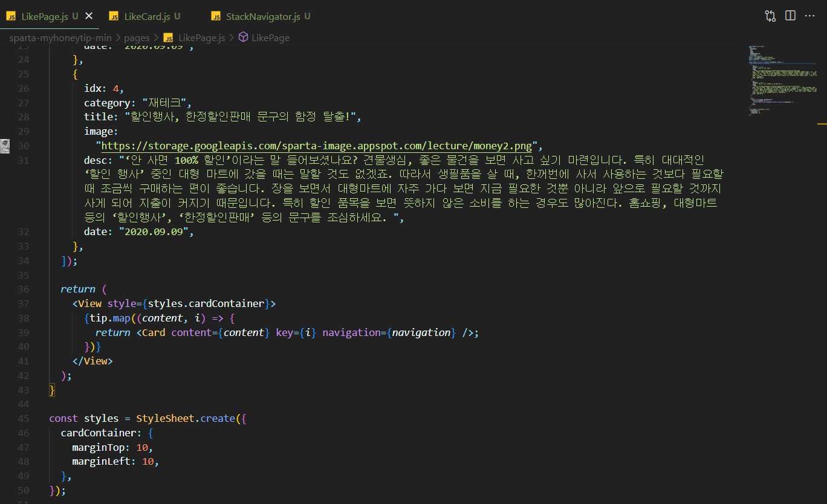
Task: Open the money2.png storage URL link
Action: tap(317, 146)
